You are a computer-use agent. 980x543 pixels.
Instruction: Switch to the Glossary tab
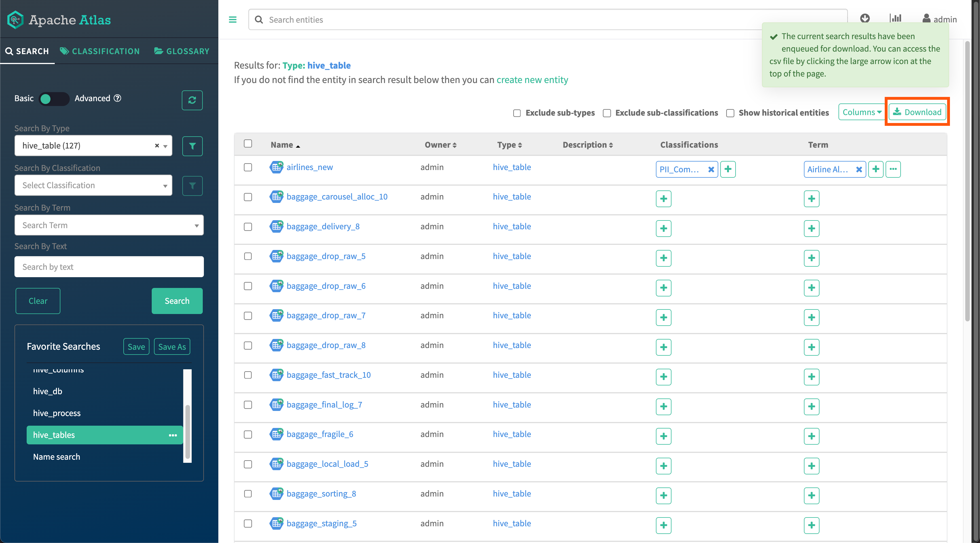182,51
